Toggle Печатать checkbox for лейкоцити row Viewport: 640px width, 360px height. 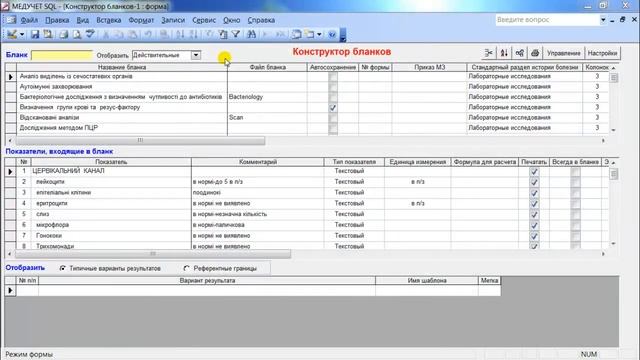click(x=534, y=182)
